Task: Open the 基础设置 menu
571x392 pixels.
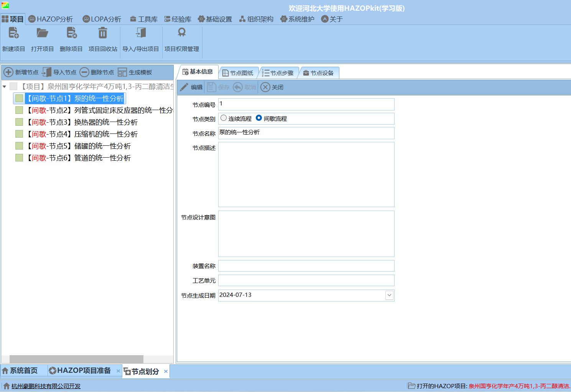Action: coord(215,19)
